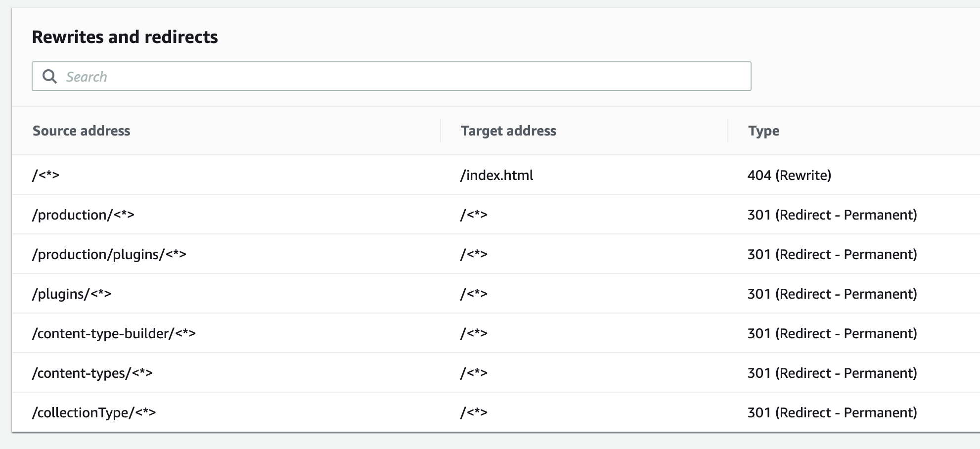Viewport: 980px width, 449px height.
Task: Click the /index.html target address entry
Action: click(x=496, y=175)
